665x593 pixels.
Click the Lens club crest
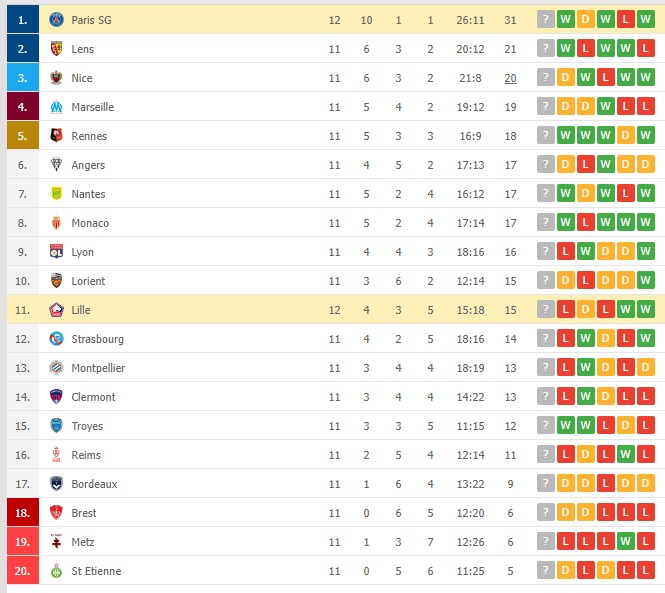tap(56, 49)
